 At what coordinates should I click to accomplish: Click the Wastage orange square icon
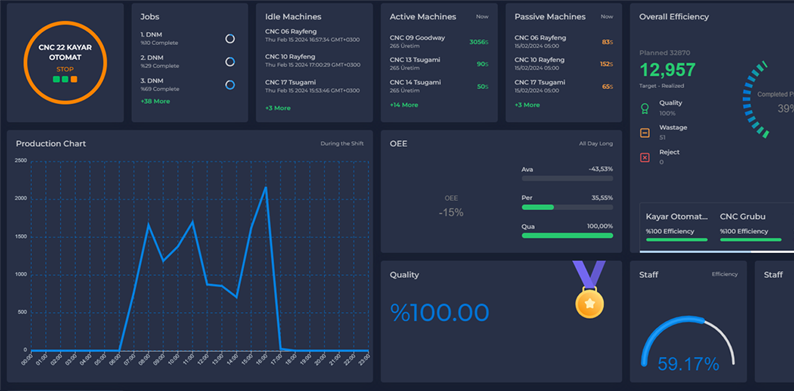[x=645, y=133]
